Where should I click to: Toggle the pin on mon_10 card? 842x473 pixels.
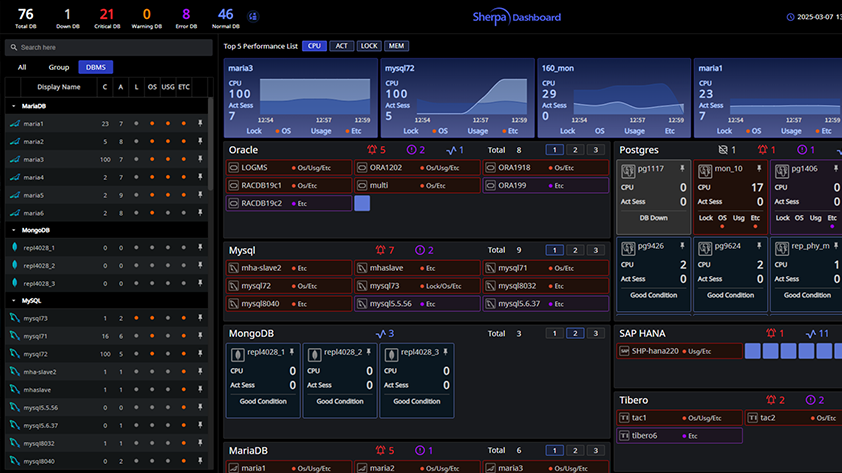[759, 169]
